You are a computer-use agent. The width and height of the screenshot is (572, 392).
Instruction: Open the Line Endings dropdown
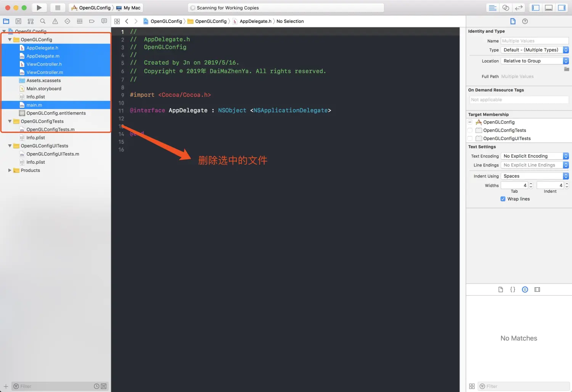[x=534, y=165]
